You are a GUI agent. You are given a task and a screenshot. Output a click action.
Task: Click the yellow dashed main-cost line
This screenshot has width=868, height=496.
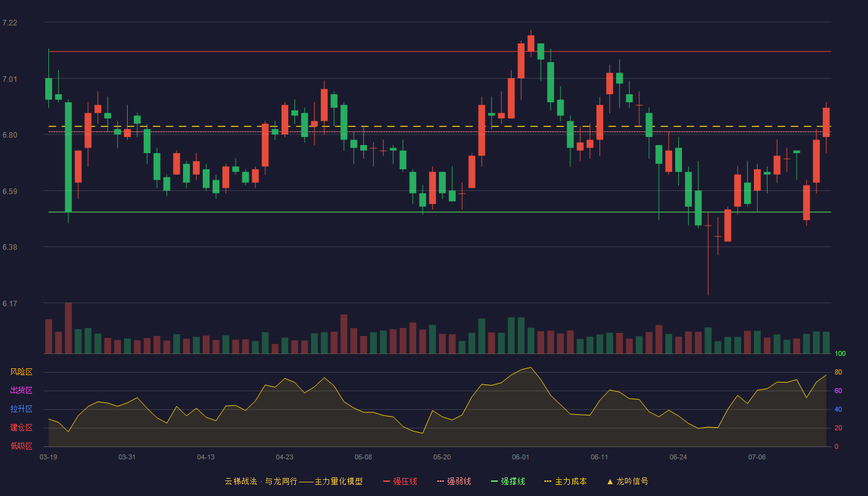440,126
